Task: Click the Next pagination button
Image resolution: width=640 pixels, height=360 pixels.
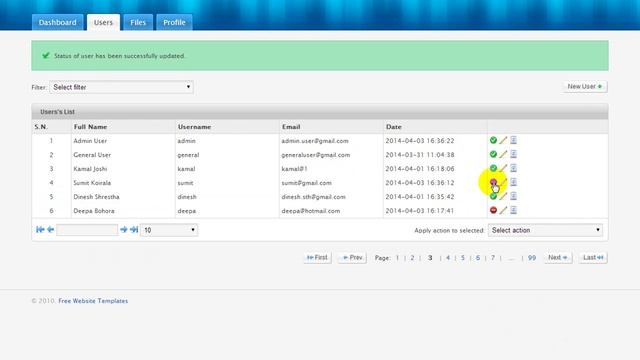Action: click(x=558, y=258)
